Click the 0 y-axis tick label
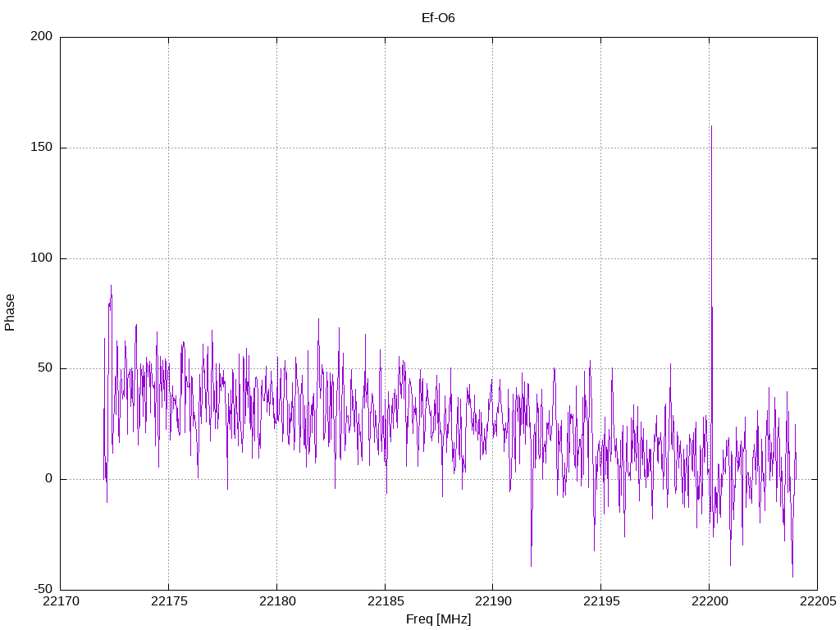Screen dimensions: 840x630 [x=48, y=479]
